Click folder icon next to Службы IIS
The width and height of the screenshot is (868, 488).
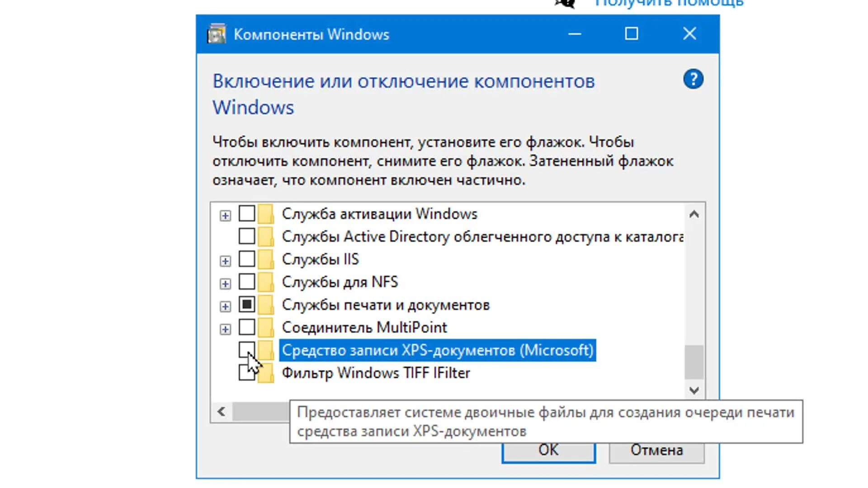click(266, 259)
